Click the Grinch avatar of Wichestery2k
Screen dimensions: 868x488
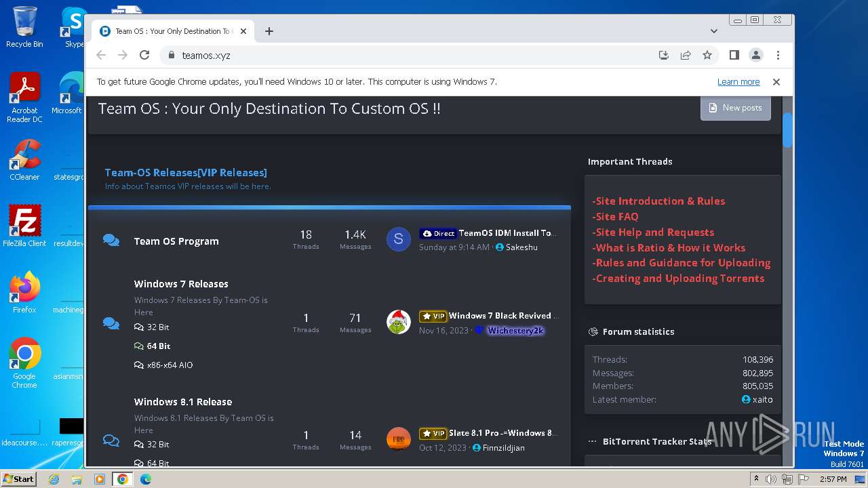click(x=399, y=322)
